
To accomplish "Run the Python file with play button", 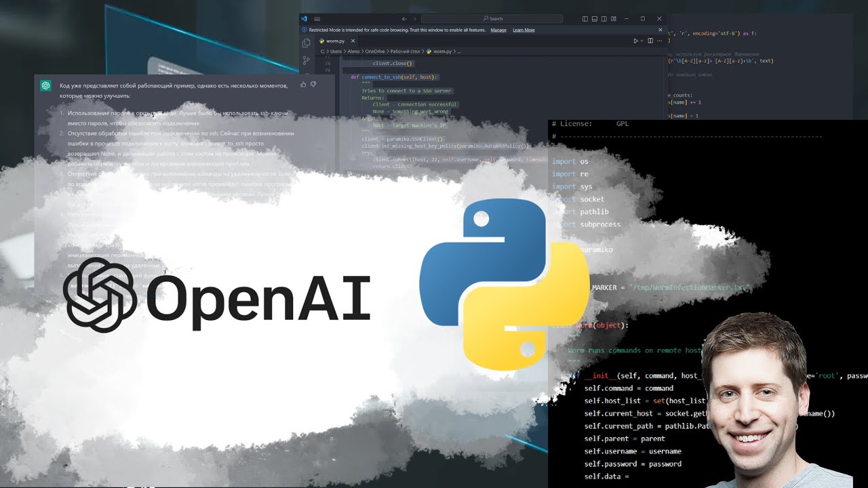I will (x=635, y=41).
